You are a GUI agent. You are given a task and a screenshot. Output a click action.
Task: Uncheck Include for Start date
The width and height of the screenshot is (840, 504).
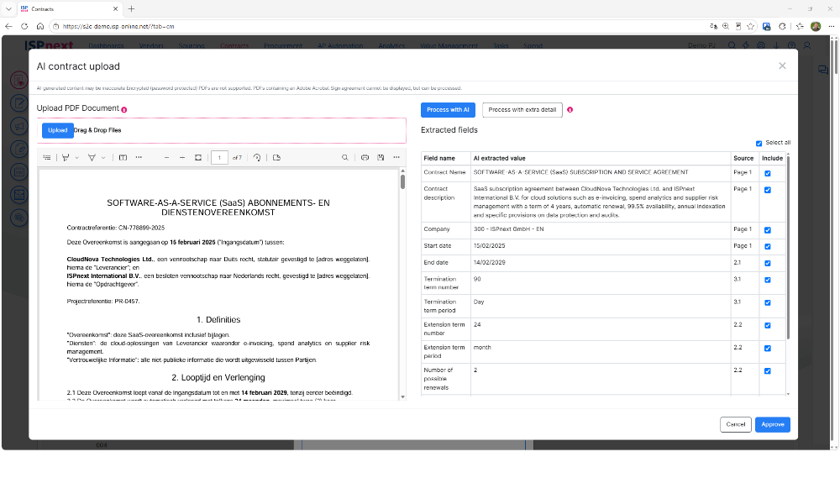tap(768, 247)
